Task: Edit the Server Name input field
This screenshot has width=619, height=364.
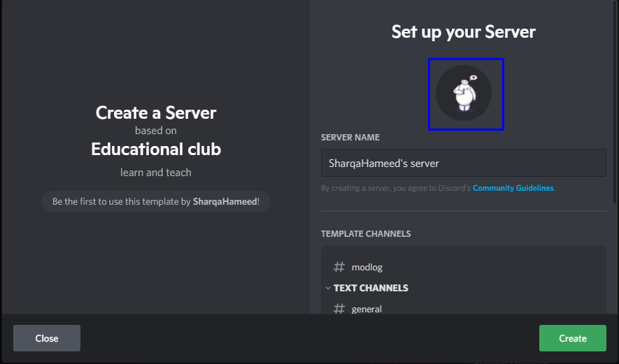Action: [x=464, y=163]
